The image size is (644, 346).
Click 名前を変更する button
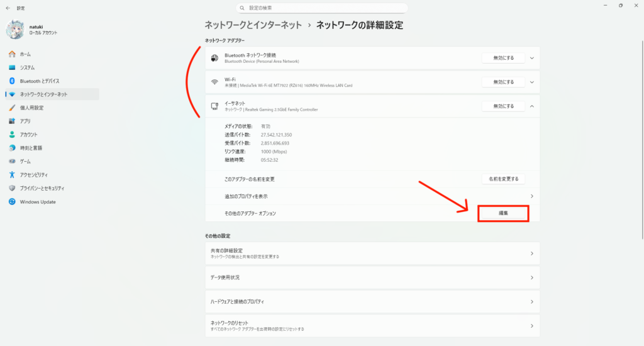(503, 179)
